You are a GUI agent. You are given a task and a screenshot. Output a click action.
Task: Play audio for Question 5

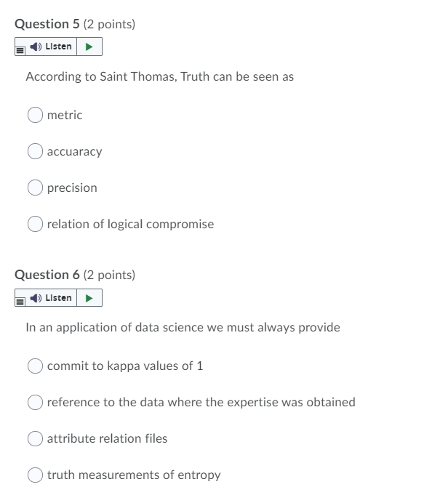click(x=89, y=47)
